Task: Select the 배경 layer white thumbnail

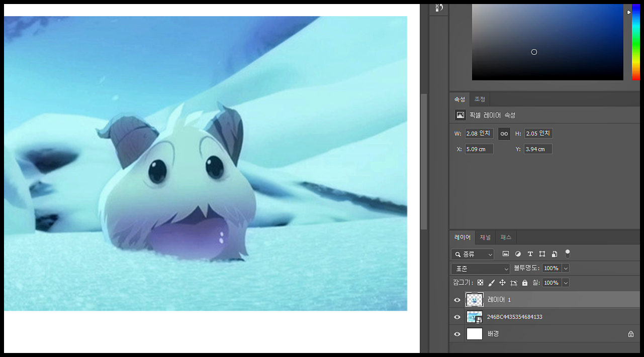Action: [x=475, y=334]
